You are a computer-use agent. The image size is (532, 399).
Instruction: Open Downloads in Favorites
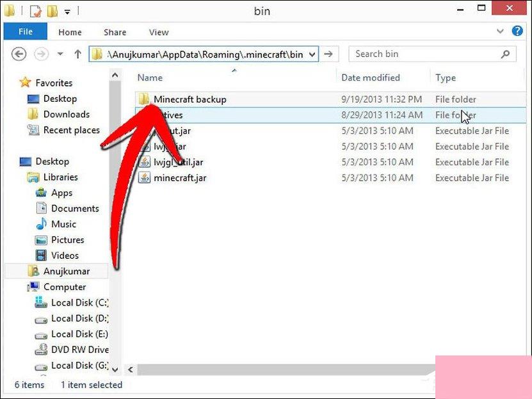(67, 115)
